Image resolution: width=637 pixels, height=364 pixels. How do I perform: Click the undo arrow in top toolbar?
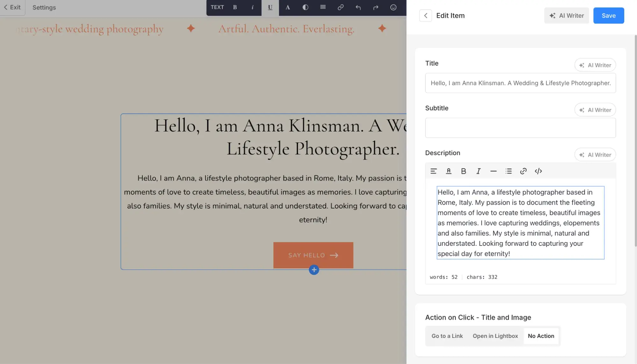(358, 7)
